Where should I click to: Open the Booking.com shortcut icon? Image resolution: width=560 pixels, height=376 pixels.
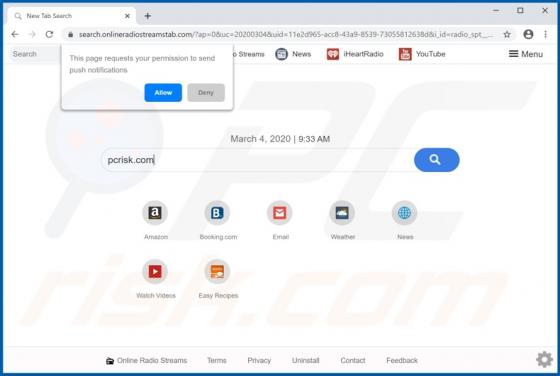point(217,213)
